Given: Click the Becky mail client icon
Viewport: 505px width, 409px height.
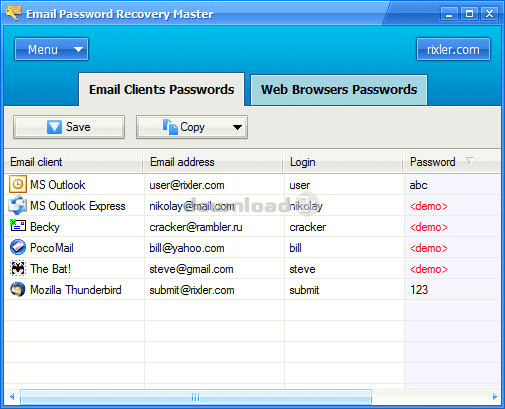Looking at the screenshot, I should click(x=18, y=226).
